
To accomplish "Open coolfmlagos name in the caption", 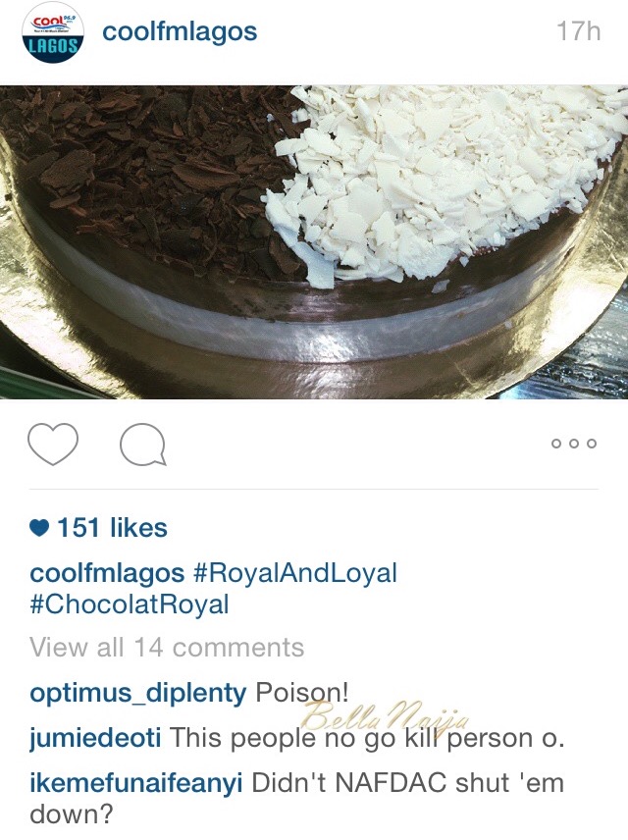I will 107,573.
